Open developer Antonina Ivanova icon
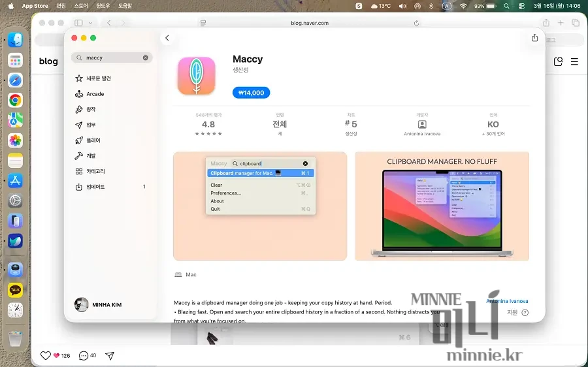 [x=422, y=125]
